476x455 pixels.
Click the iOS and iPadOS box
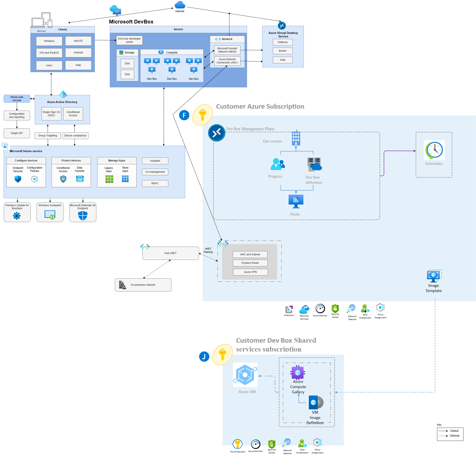tap(49, 53)
